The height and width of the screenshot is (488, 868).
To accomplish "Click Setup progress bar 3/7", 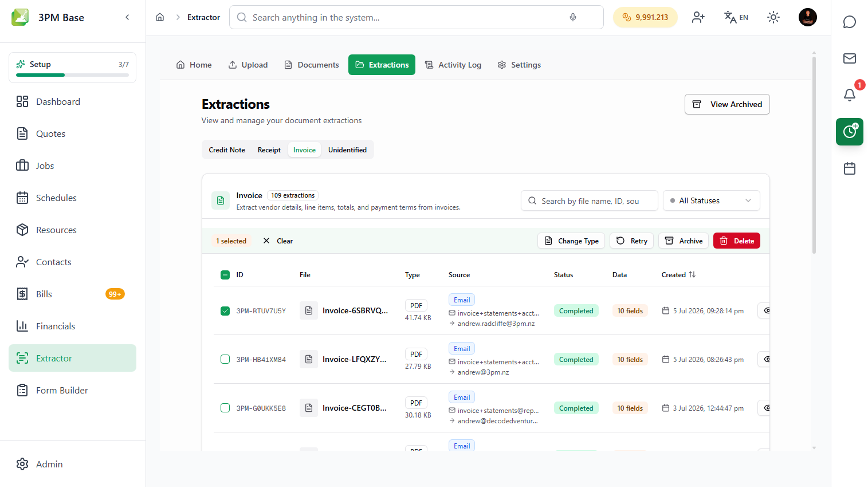I will tap(72, 68).
